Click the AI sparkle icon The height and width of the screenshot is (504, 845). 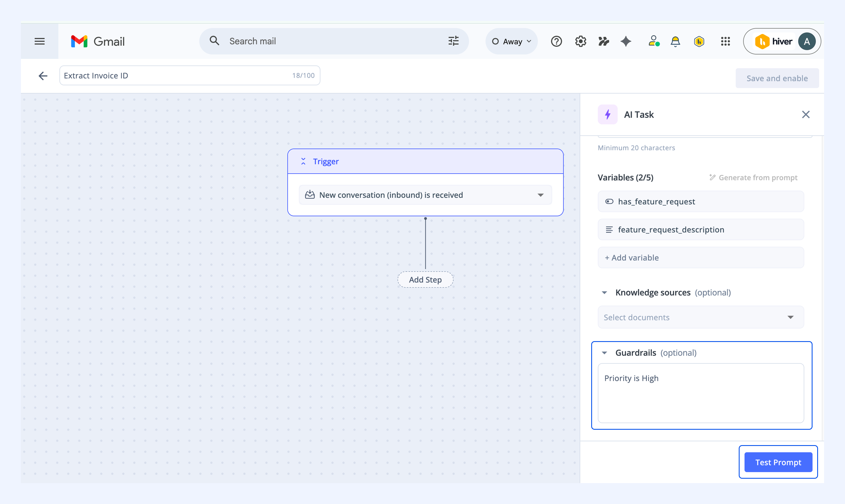[626, 42]
